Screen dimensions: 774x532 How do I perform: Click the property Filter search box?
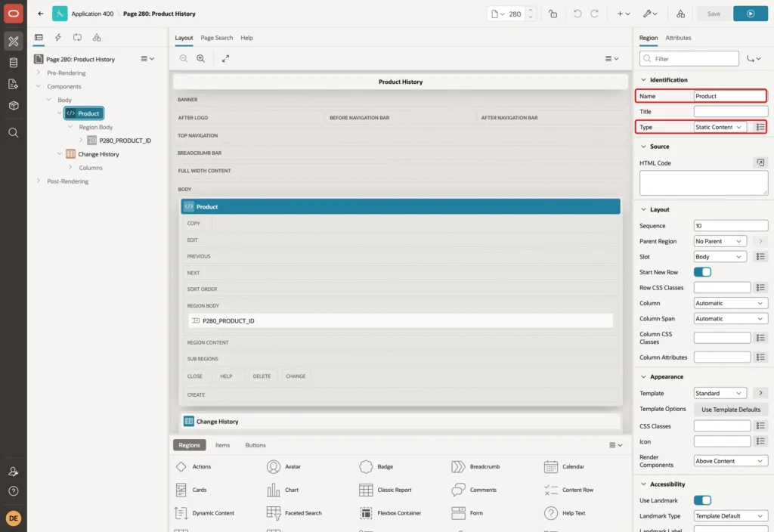tap(689, 59)
